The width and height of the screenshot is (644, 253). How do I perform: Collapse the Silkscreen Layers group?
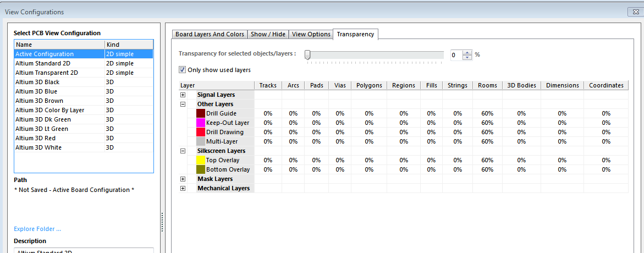(x=183, y=151)
